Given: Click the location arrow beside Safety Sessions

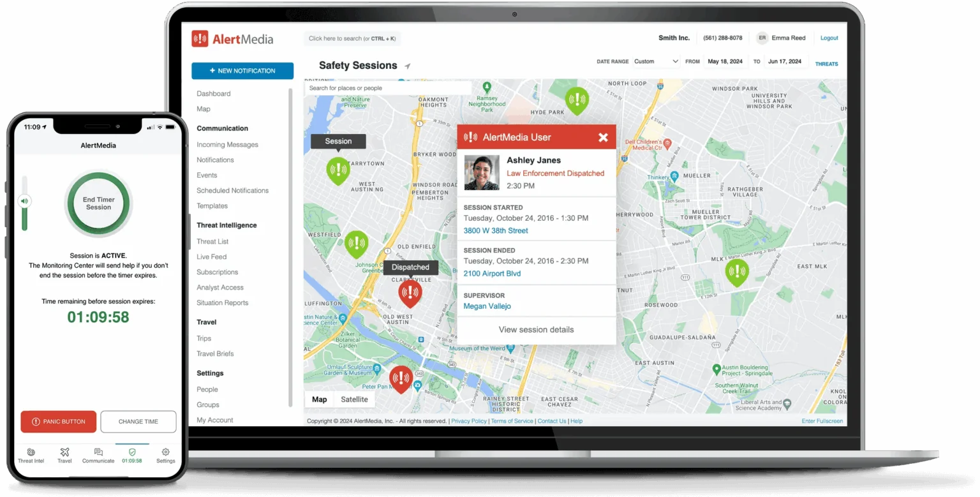Looking at the screenshot, I should [408, 66].
